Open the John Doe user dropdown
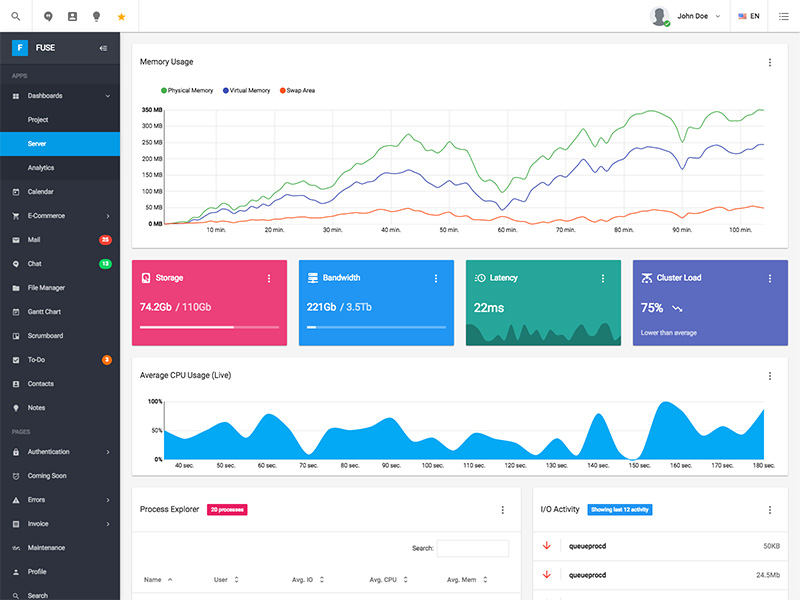The height and width of the screenshot is (600, 800). [686, 16]
